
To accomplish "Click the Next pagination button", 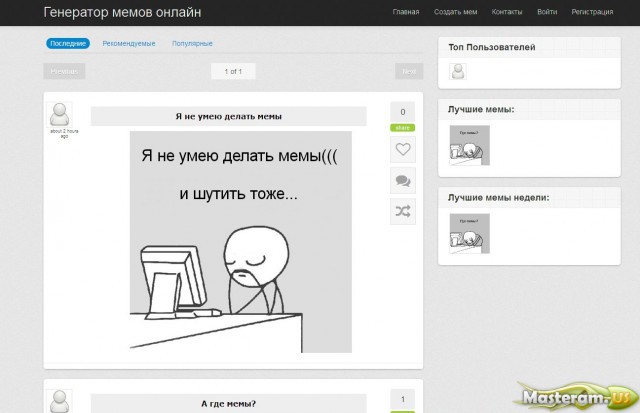I will point(409,71).
